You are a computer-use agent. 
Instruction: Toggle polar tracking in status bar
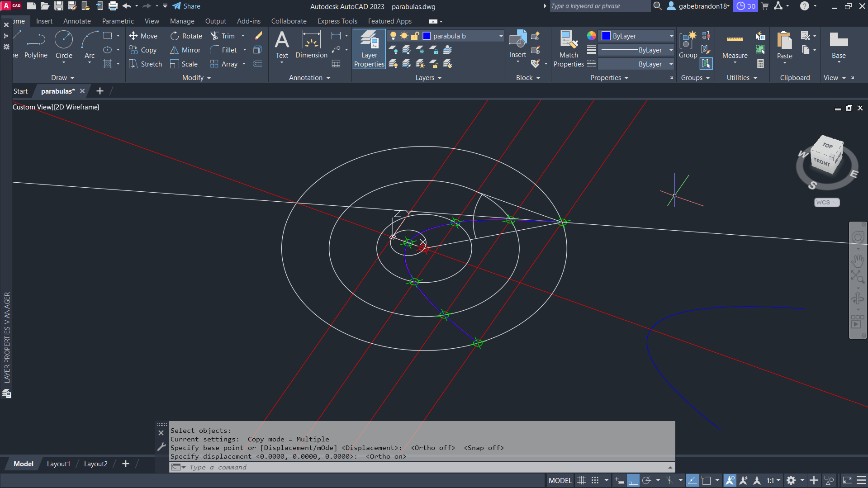point(647,480)
